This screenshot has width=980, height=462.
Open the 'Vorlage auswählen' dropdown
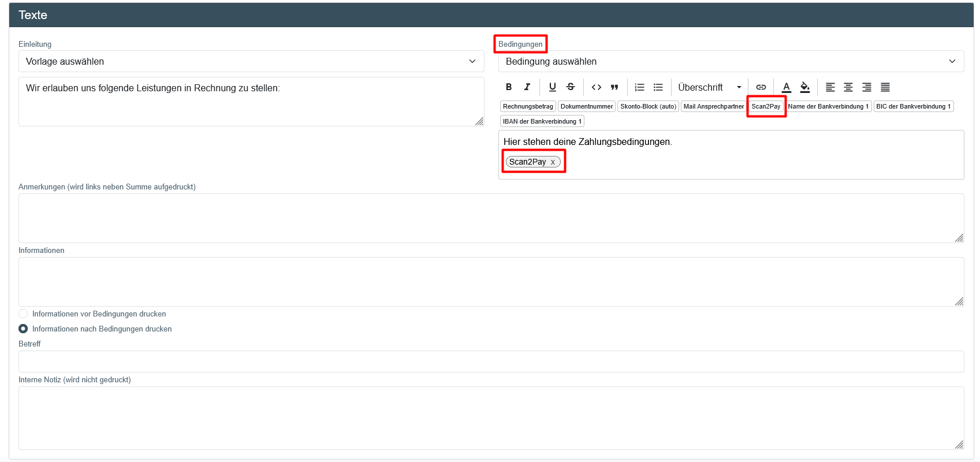coord(251,61)
